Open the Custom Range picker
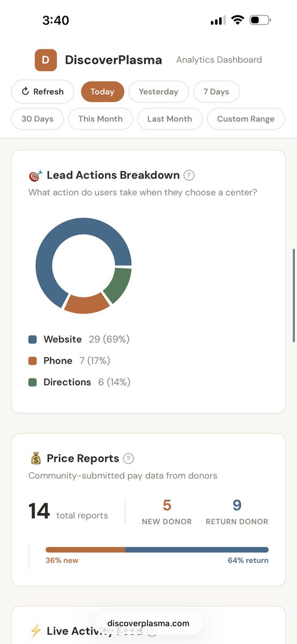297x644 pixels. point(246,119)
